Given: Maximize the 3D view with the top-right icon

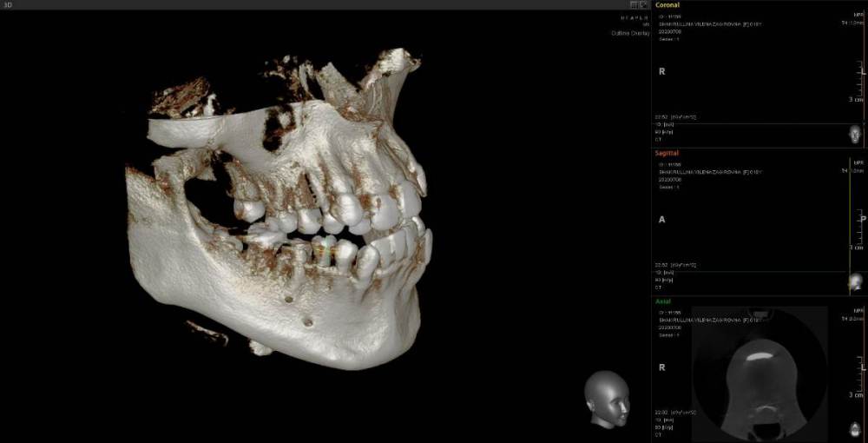Looking at the screenshot, I should pos(644,4).
